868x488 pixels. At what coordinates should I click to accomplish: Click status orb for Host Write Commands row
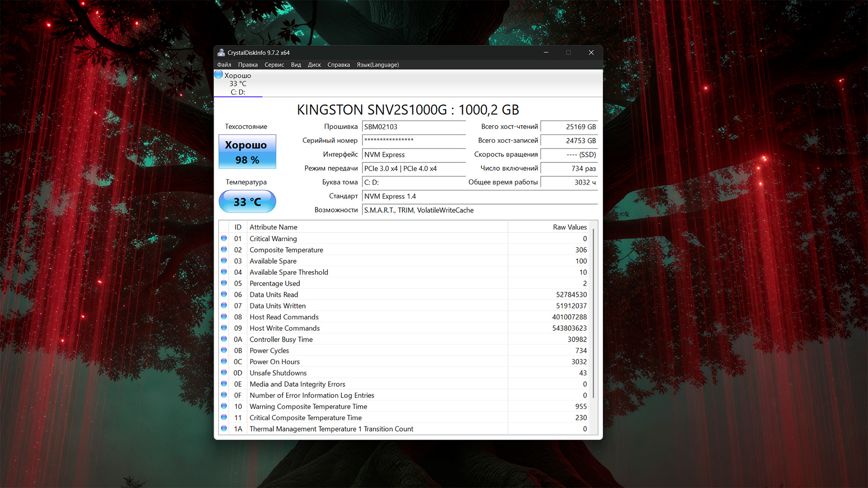(224, 328)
